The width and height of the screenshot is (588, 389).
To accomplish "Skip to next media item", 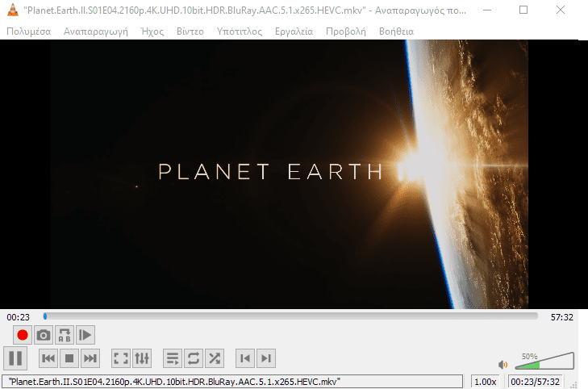I will [90, 358].
